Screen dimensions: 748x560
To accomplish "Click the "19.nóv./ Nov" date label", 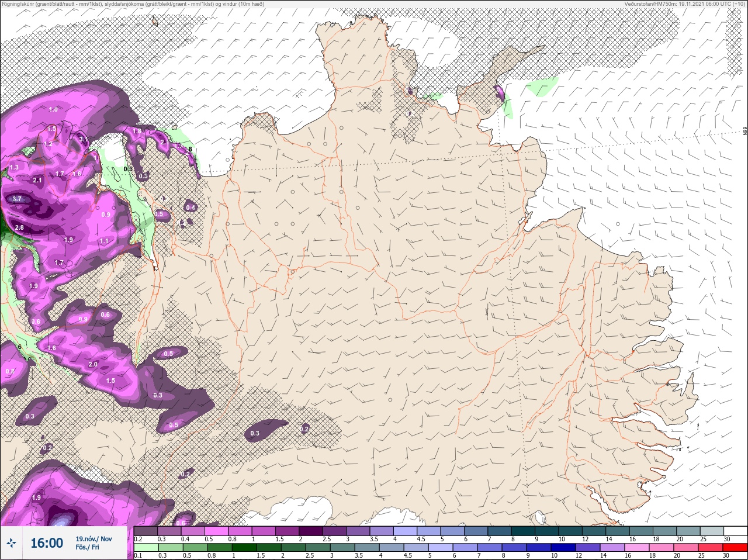I will [93, 539].
